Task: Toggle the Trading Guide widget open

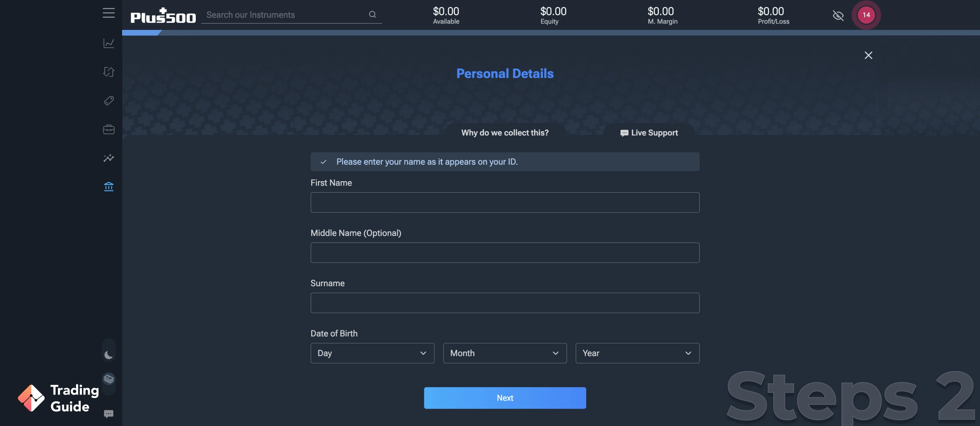Action: coord(58,397)
